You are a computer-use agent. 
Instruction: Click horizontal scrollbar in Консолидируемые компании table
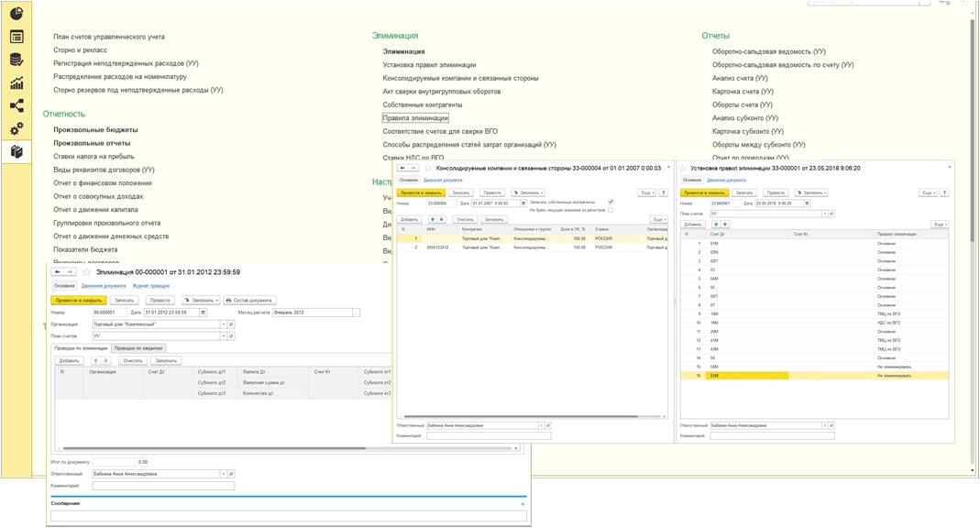pos(521,416)
